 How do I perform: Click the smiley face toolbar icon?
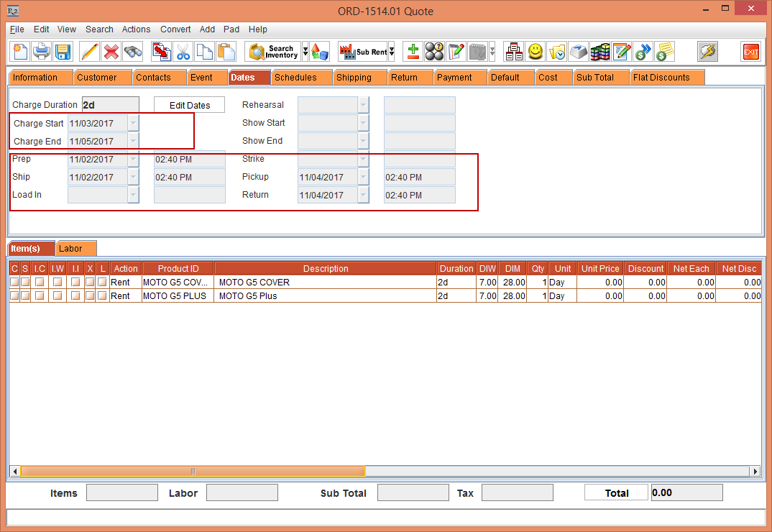pos(535,51)
